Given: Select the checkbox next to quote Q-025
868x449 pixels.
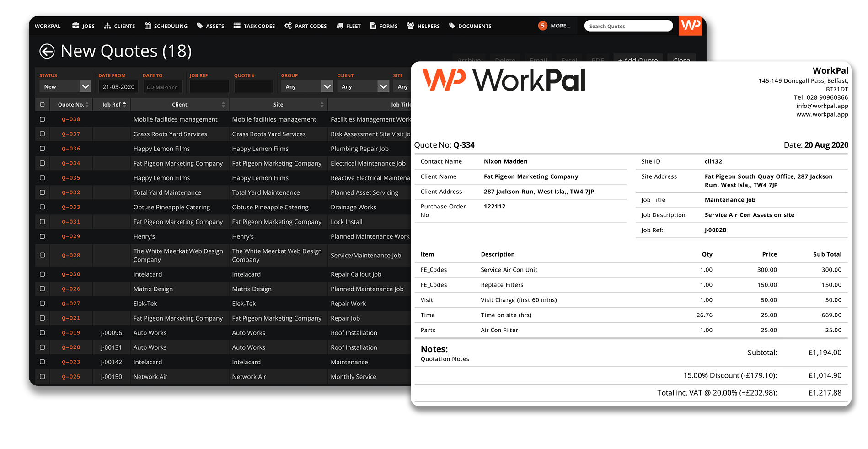Looking at the screenshot, I should coord(42,376).
